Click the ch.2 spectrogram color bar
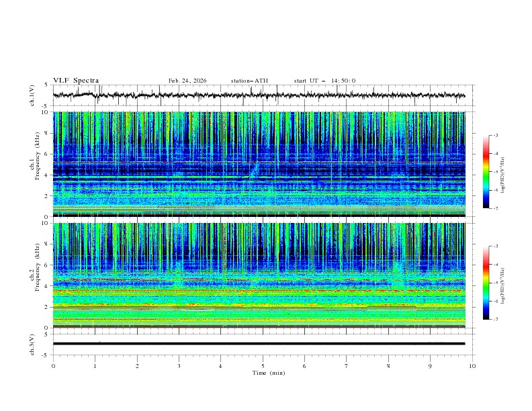Image resolution: width=532 pixels, height=411 pixels. [x=486, y=283]
